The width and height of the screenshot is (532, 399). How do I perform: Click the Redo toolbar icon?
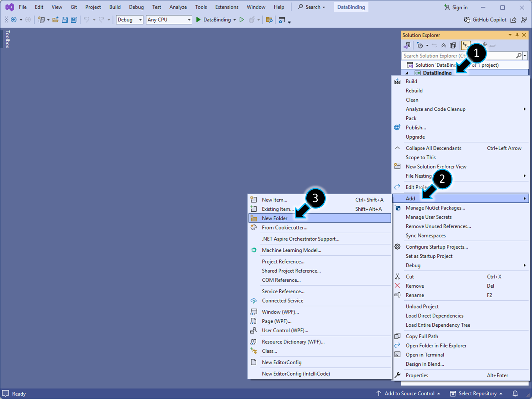[x=102, y=20]
